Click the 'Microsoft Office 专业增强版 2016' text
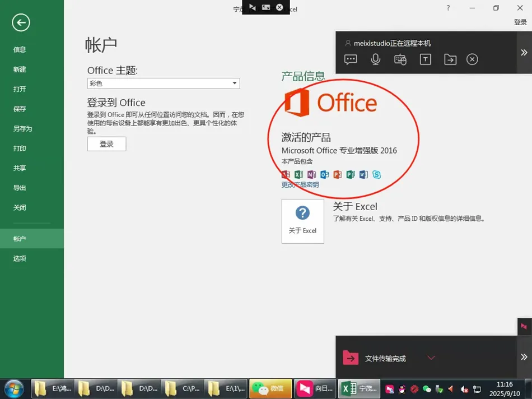This screenshot has width=532, height=399. pos(339,150)
